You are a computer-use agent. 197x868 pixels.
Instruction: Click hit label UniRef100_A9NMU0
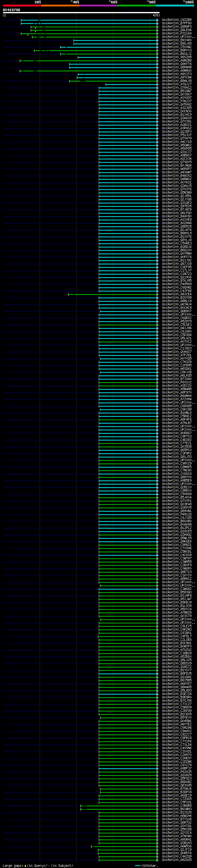coord(177,71)
